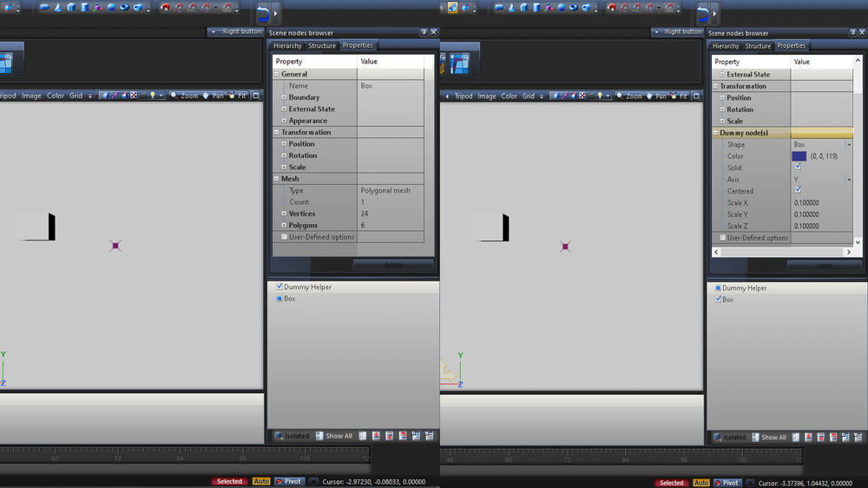Toggle Box checkbox in left node list
The height and width of the screenshot is (488, 868).
pos(279,299)
